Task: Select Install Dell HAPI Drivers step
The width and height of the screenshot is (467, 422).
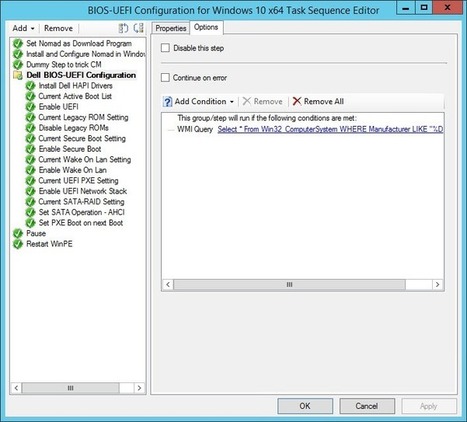Action: pos(75,86)
